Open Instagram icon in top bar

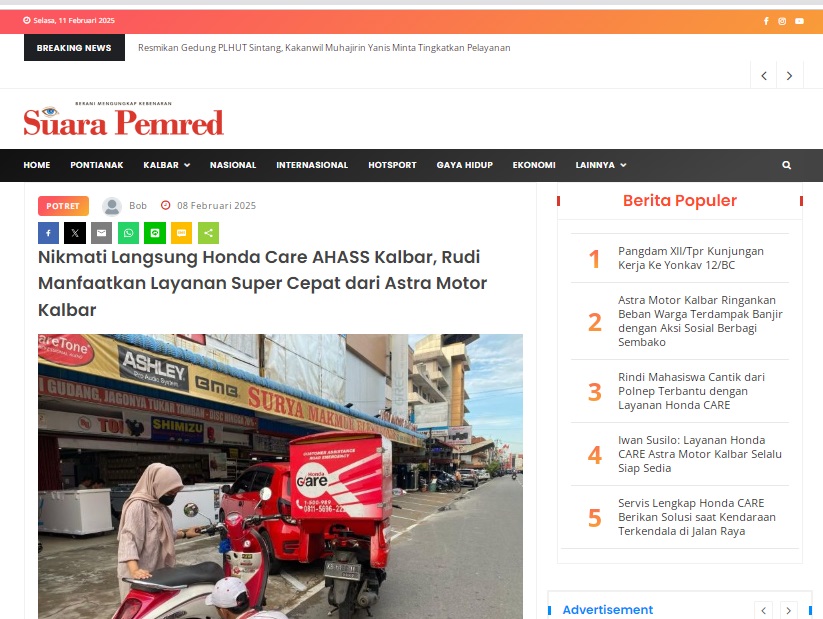[782, 21]
